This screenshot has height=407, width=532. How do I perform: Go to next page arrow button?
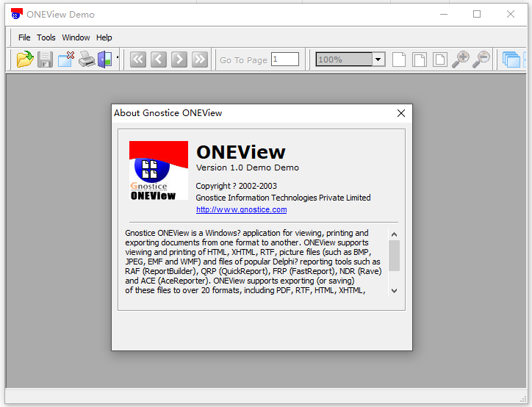[x=179, y=60]
